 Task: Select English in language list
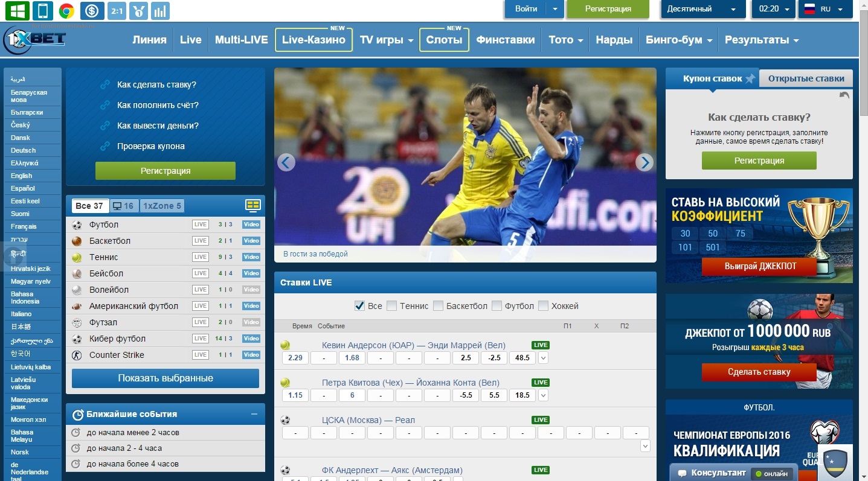pos(22,176)
